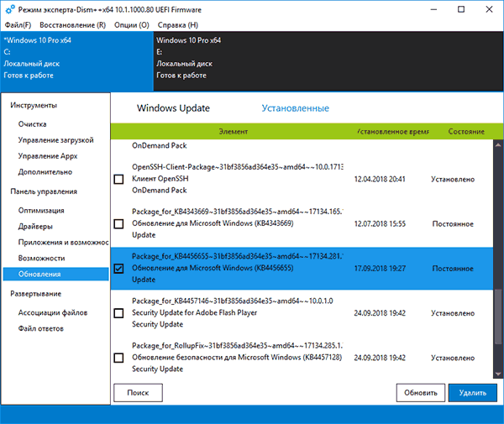This screenshot has width=504, height=424.
Task: Click the Поиск button
Action: [139, 393]
